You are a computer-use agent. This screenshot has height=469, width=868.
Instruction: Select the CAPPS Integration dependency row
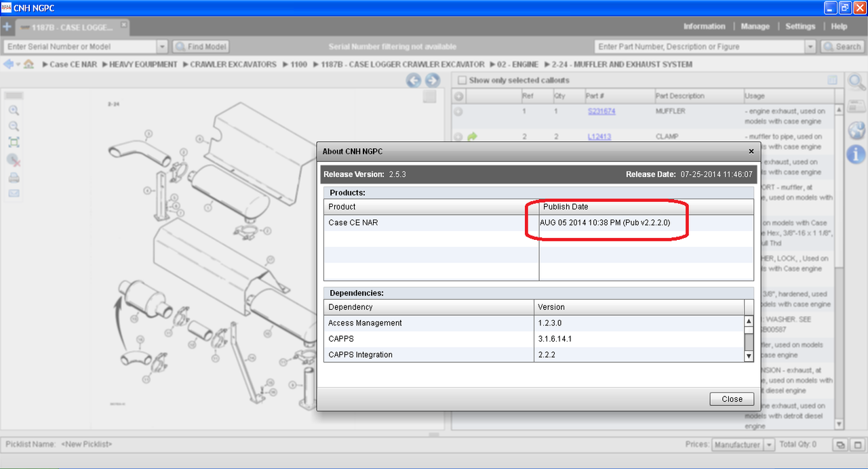coord(534,354)
